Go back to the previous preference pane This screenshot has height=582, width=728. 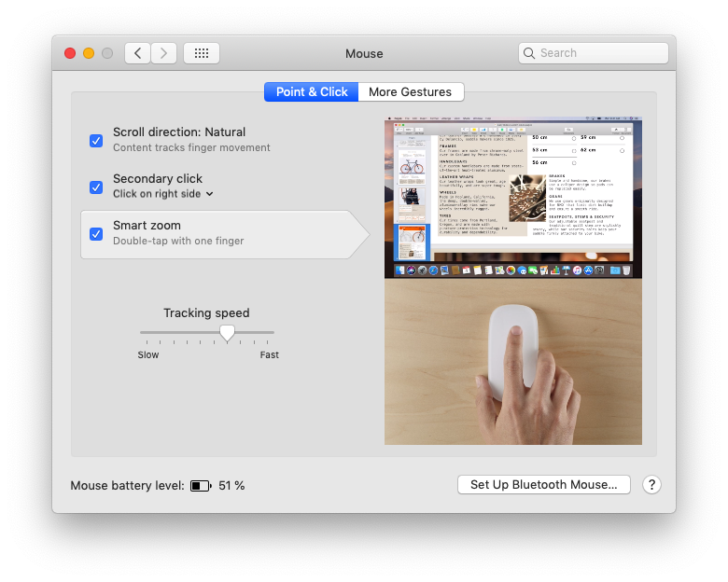pos(138,53)
